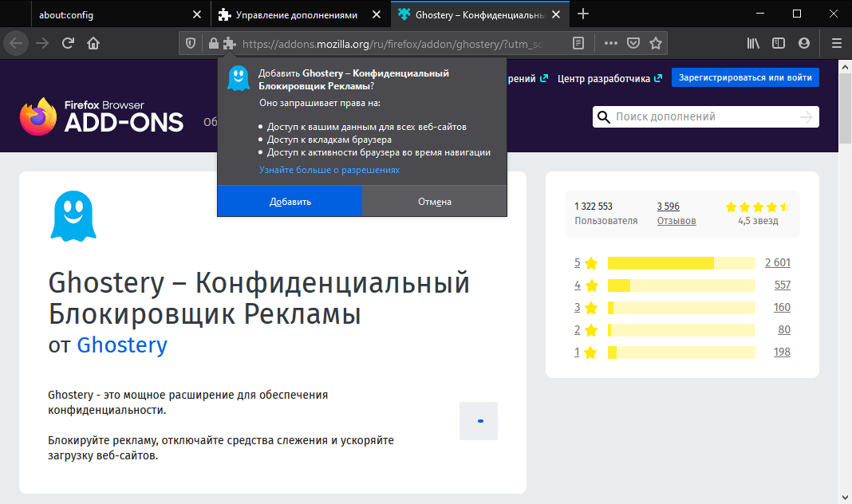Open the Ghostery author link
852x504 pixels.
click(122, 345)
